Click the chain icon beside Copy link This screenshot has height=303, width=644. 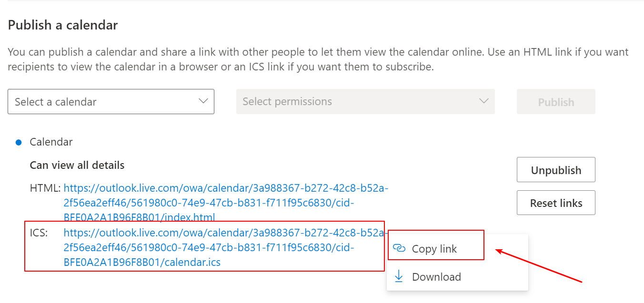pyautogui.click(x=399, y=248)
